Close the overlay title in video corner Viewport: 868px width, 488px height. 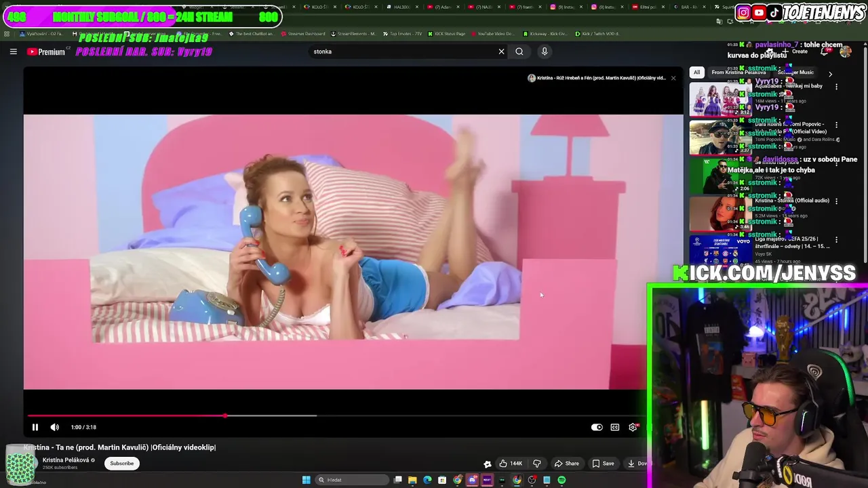[673, 78]
